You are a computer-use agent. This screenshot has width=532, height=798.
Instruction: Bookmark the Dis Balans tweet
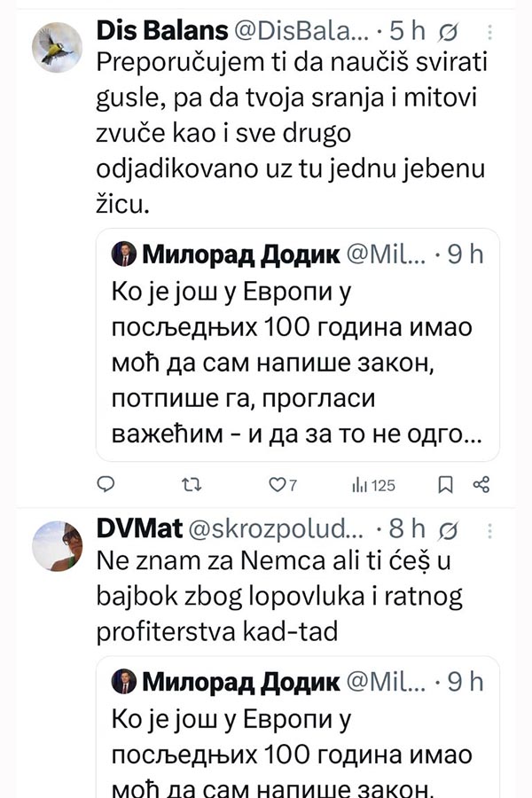(x=446, y=484)
